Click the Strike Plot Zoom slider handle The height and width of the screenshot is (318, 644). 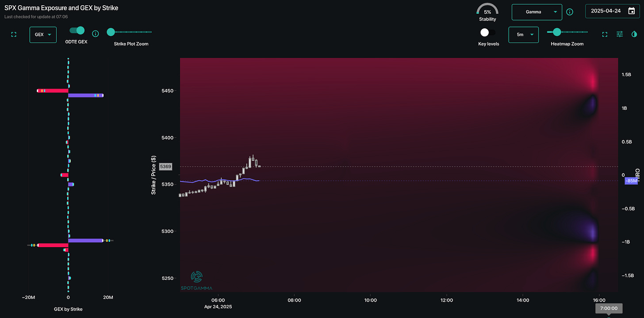111,32
